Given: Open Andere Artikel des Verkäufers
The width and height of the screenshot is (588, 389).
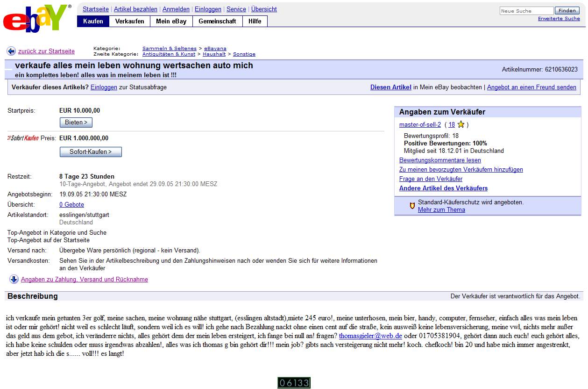Looking at the screenshot, I should point(443,188).
